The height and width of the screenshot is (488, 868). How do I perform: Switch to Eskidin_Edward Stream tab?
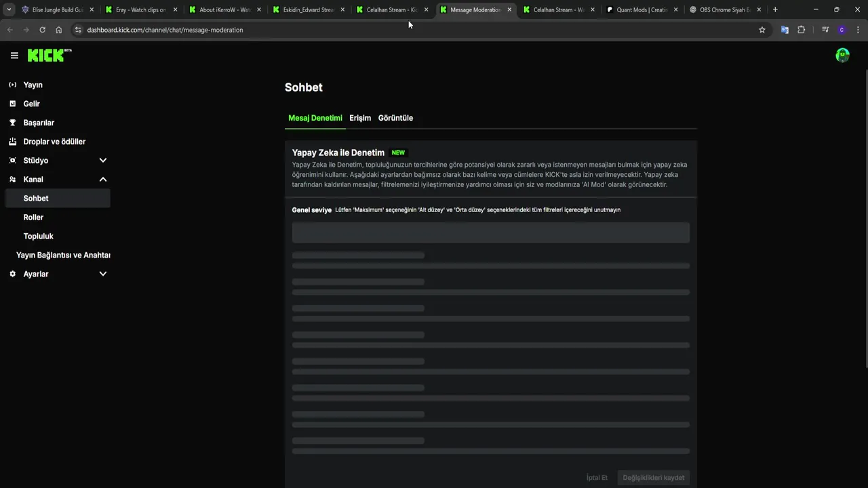click(309, 9)
